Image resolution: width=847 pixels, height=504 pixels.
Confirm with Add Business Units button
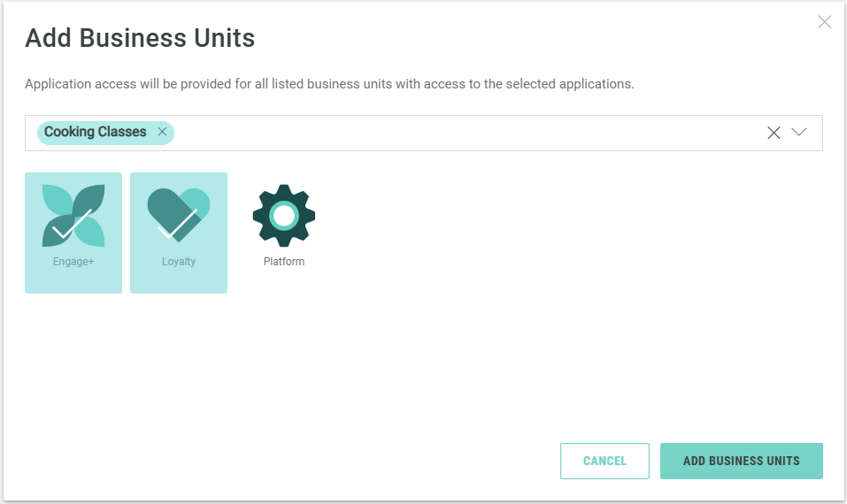[x=741, y=461]
